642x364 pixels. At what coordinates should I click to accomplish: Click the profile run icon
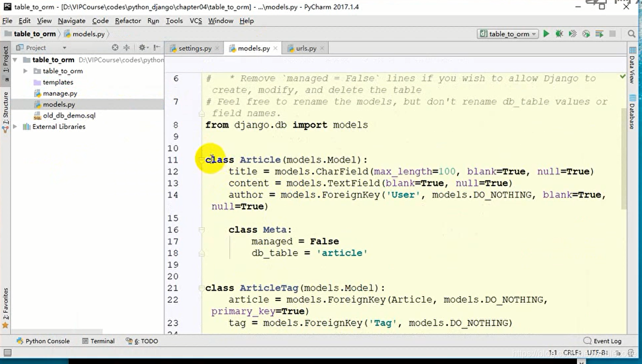pyautogui.click(x=586, y=34)
